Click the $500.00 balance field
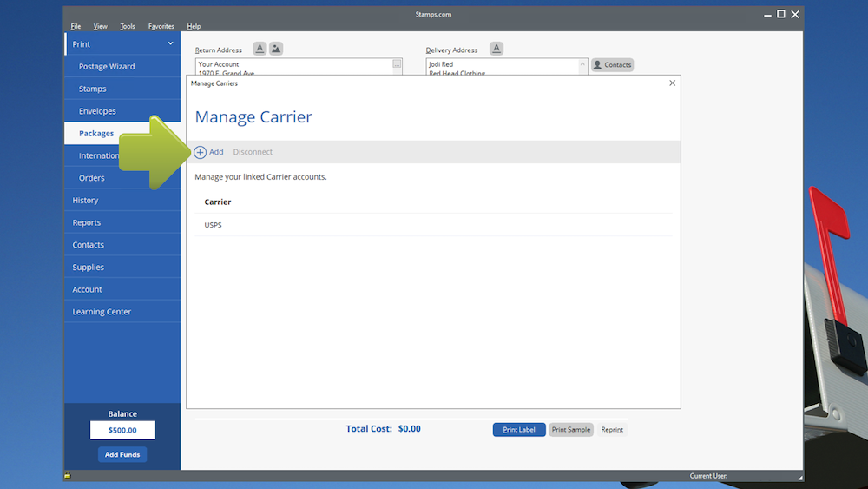The width and height of the screenshot is (868, 489). [122, 430]
